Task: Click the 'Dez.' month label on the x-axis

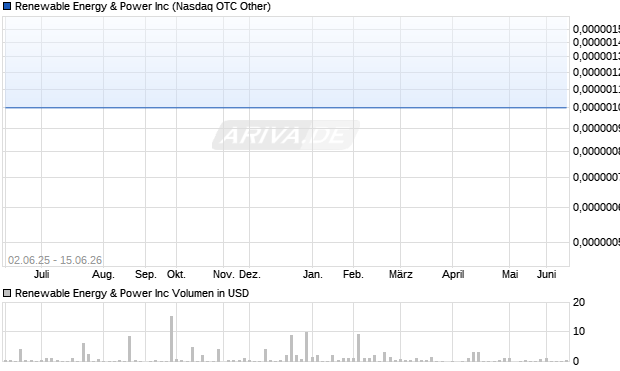Action: pos(250,274)
